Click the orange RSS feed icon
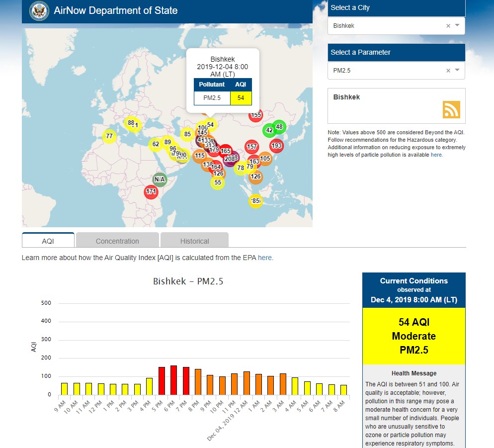The height and width of the screenshot is (448, 494). (x=451, y=109)
